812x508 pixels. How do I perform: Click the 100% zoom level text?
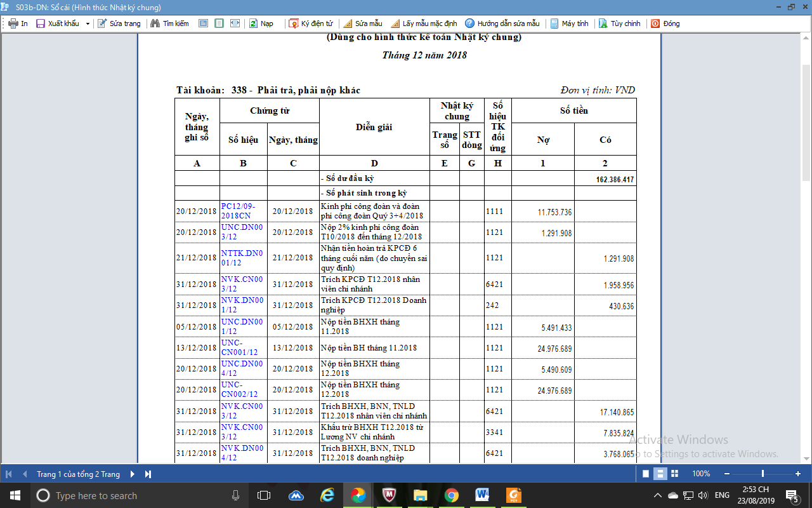click(701, 474)
